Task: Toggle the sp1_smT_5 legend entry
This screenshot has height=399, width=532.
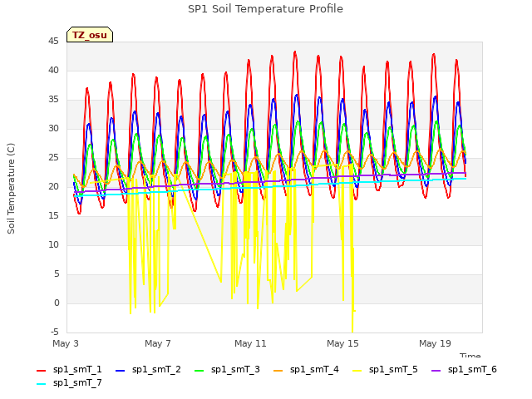Action: click(385, 369)
